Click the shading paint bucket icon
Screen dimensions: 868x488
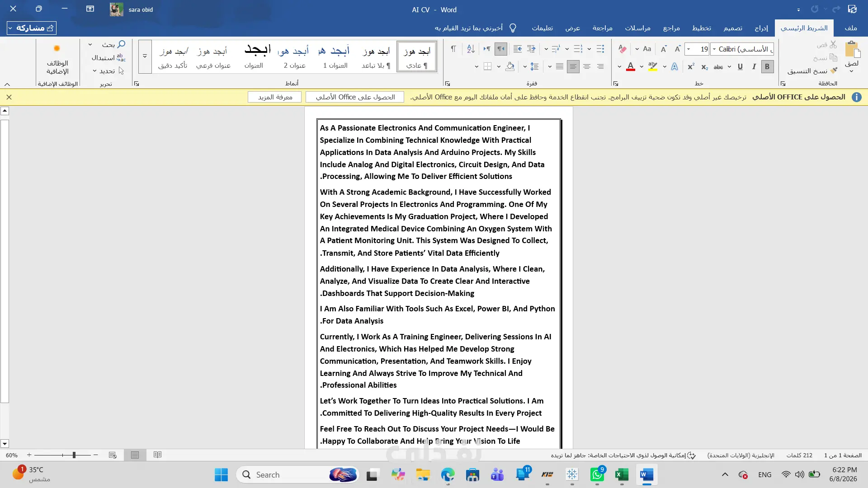click(510, 67)
